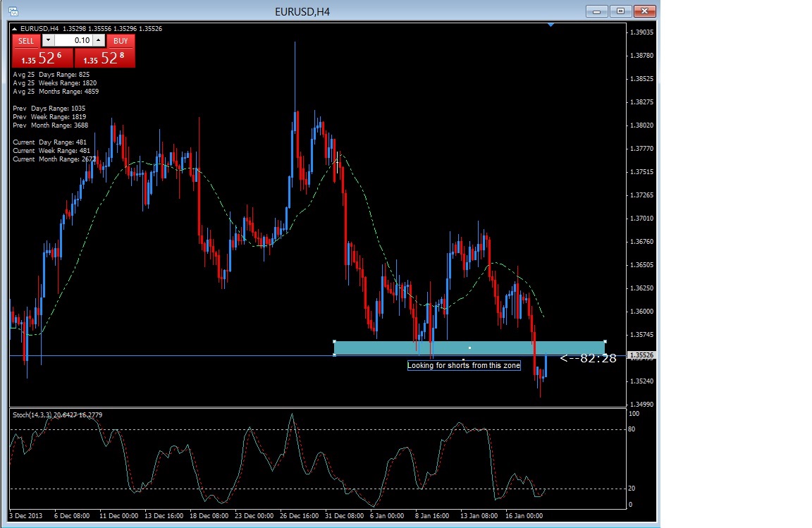Viewport: 812px width, 528px height.
Task: Click the blue chart shift triangle marker
Action: [551, 25]
